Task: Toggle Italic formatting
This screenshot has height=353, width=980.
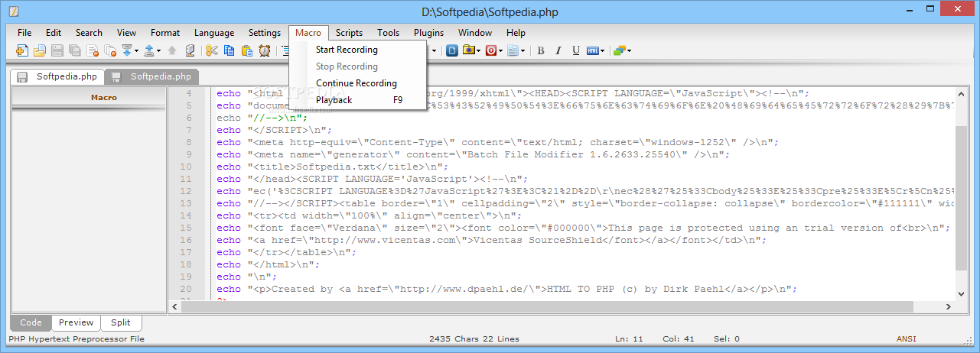Action: (558, 50)
